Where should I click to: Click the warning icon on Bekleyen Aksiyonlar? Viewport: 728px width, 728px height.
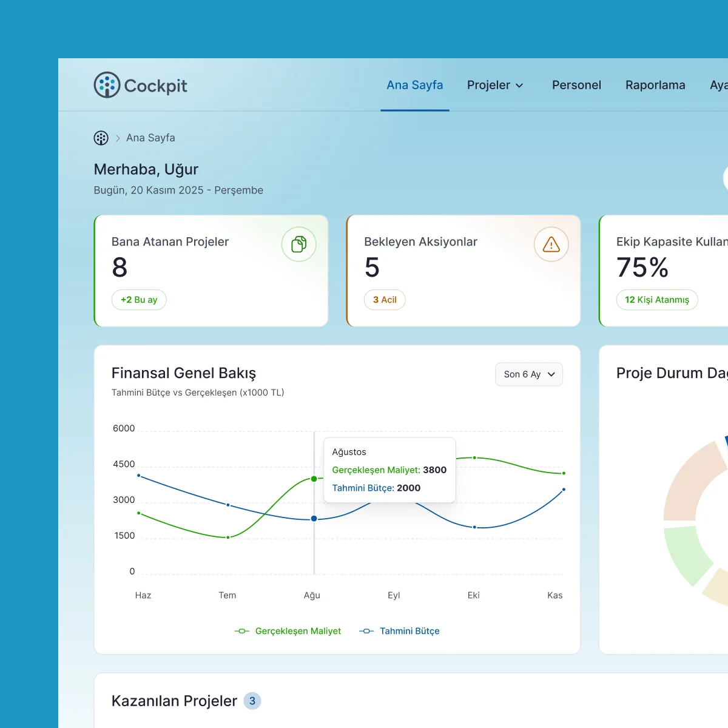point(551,244)
